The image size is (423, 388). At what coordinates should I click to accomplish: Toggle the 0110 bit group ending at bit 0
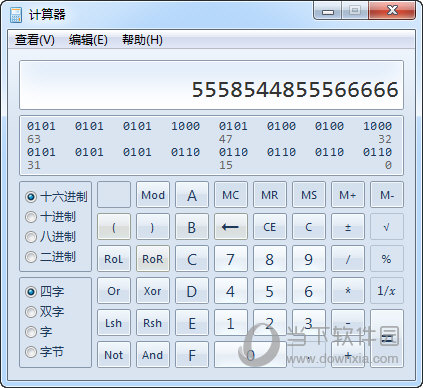pos(377,152)
